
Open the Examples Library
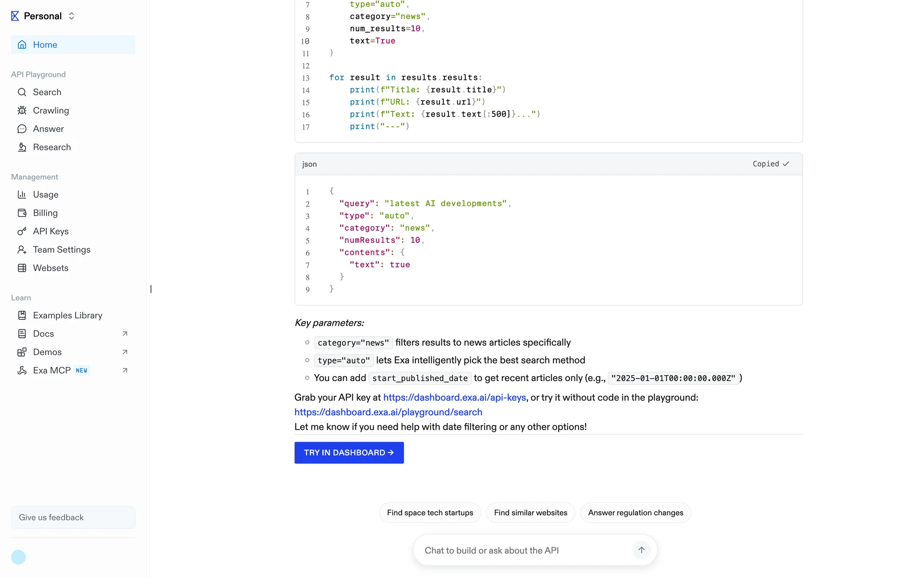coord(67,315)
